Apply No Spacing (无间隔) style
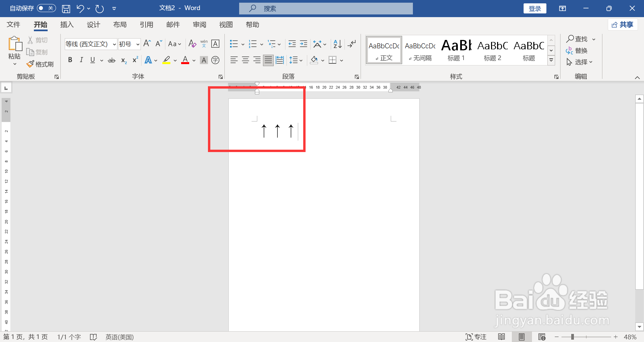 click(420, 50)
